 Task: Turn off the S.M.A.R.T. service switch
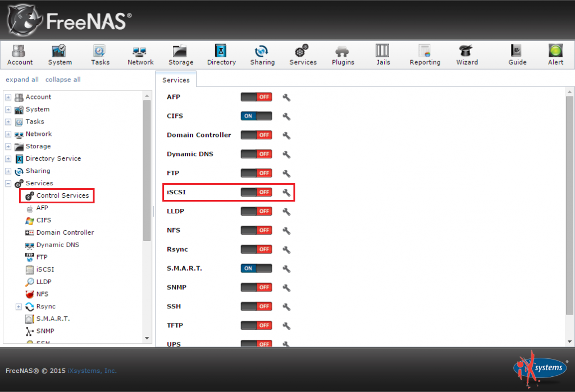(x=256, y=268)
